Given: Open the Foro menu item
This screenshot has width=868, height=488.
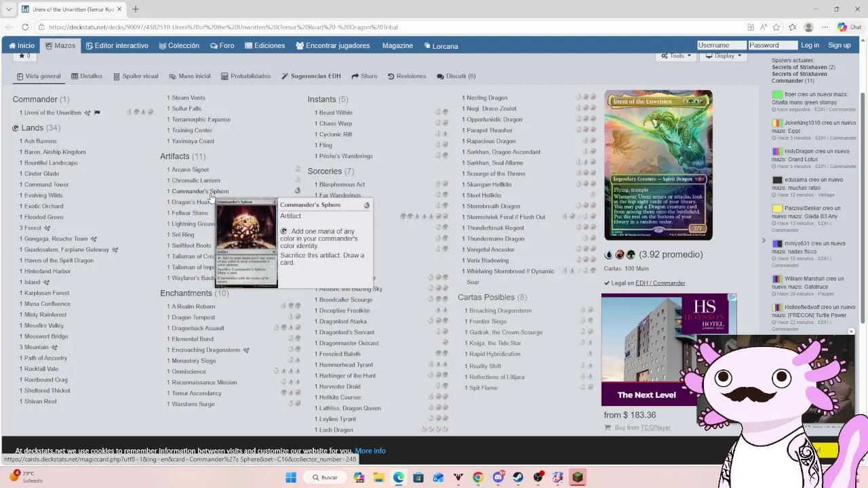Looking at the screenshot, I should point(222,45).
